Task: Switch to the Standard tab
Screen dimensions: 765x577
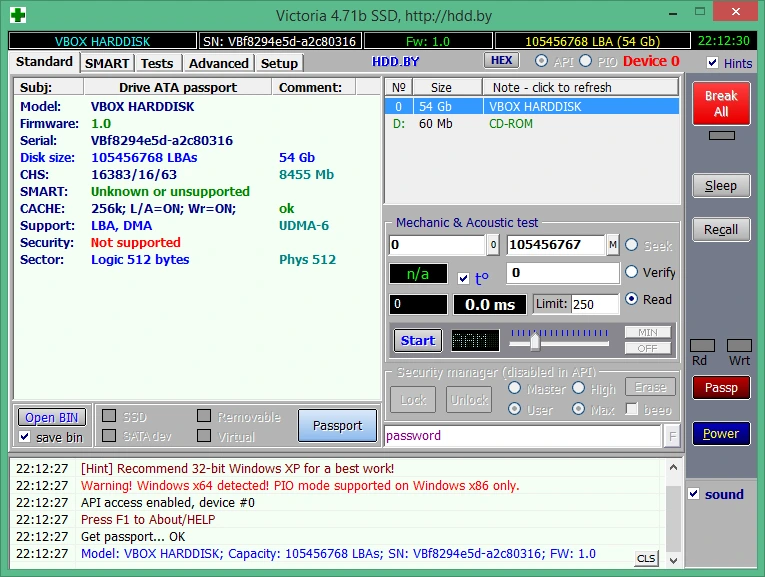Action: (44, 62)
